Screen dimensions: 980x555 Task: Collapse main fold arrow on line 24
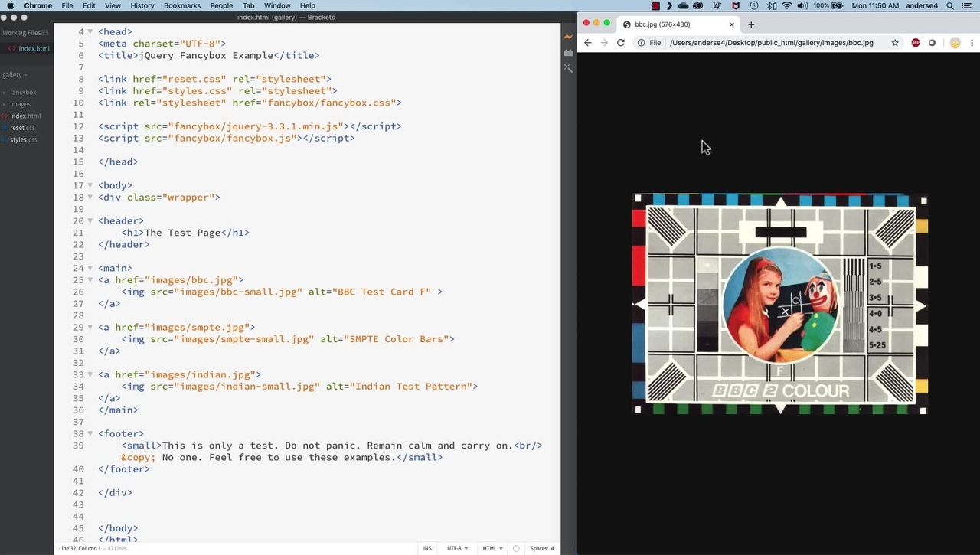(90, 268)
